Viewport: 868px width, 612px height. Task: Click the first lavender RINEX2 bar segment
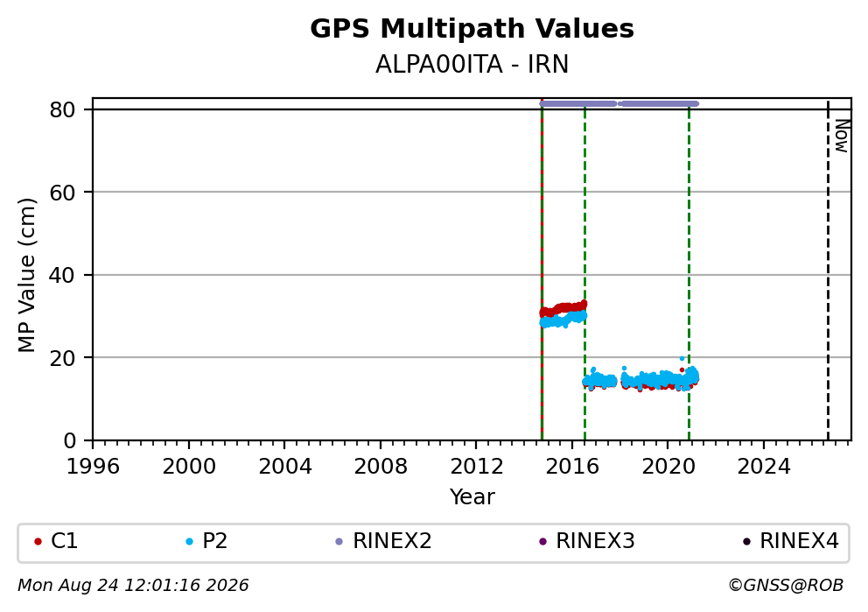577,103
